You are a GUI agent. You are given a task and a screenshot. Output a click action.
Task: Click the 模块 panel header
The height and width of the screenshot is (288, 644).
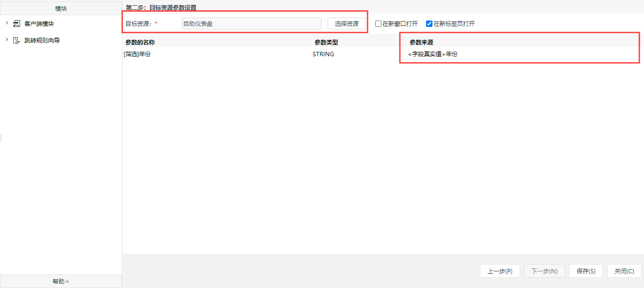pos(61,8)
